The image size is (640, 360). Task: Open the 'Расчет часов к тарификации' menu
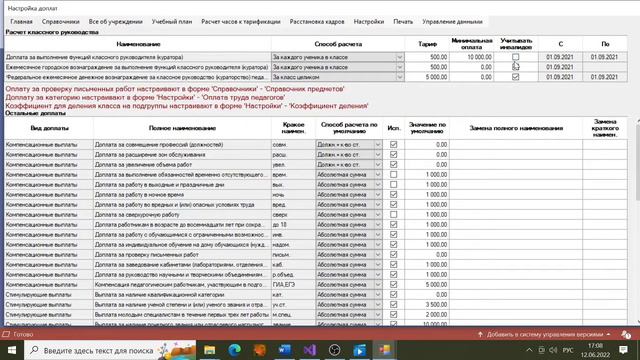tap(240, 22)
